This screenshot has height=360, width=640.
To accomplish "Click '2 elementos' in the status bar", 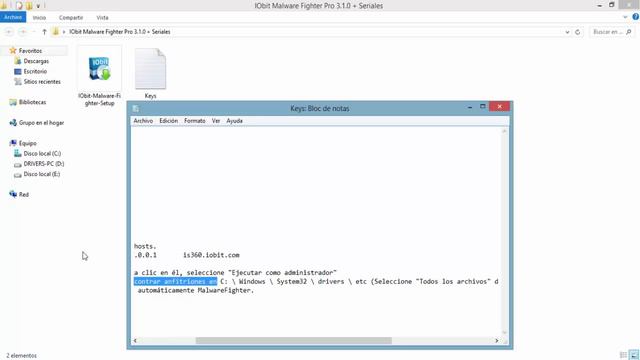I will tap(21, 356).
